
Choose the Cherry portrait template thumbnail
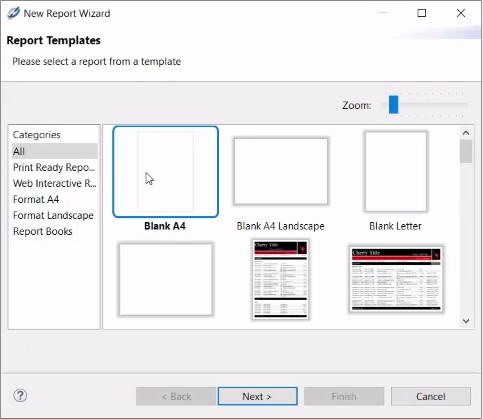click(x=280, y=280)
